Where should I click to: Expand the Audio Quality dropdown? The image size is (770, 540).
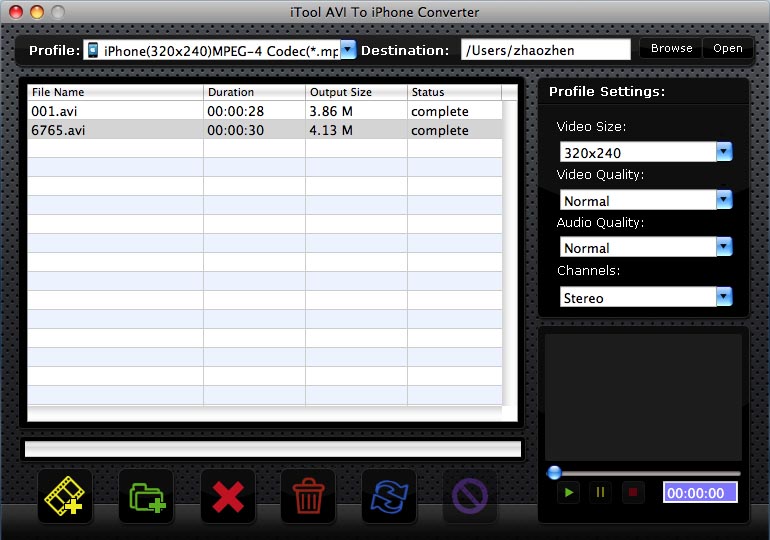point(724,247)
